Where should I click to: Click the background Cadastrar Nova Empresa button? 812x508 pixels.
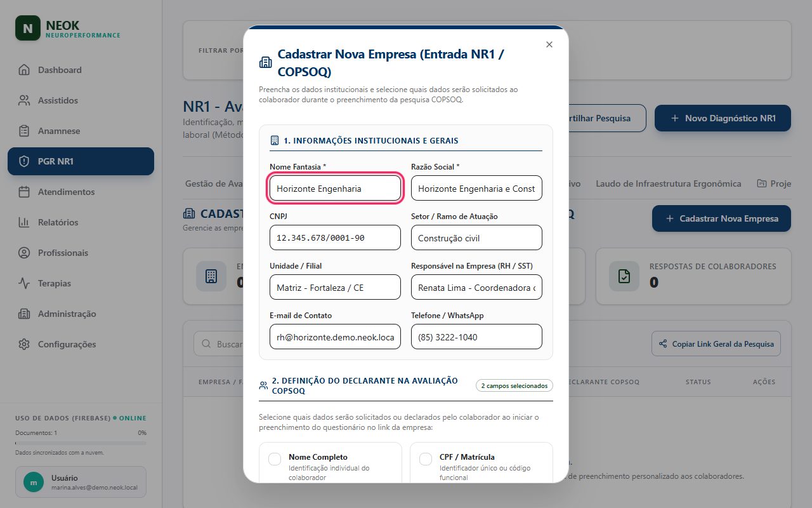[721, 218]
